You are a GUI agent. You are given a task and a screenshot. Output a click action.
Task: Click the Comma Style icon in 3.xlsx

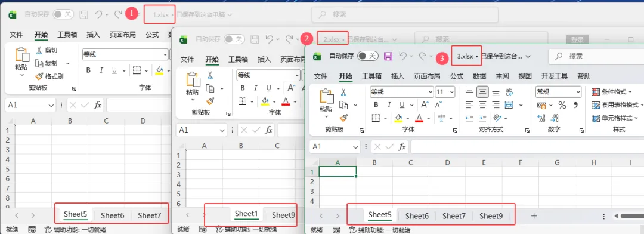pos(575,105)
